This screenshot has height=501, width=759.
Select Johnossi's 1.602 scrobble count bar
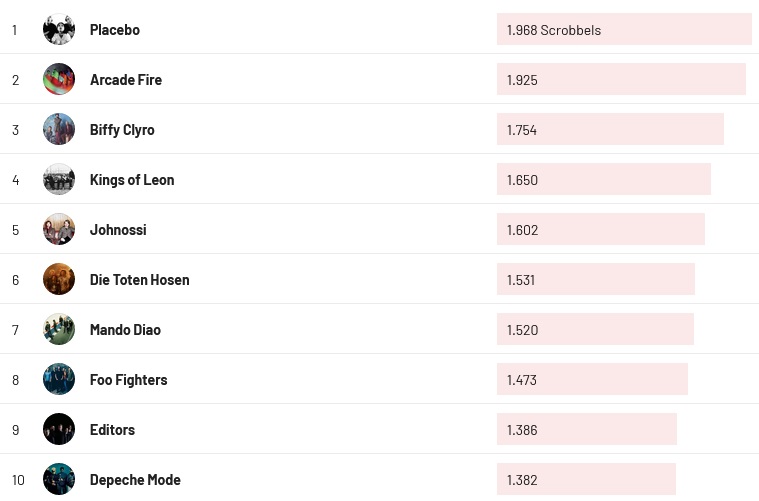[x=600, y=230]
